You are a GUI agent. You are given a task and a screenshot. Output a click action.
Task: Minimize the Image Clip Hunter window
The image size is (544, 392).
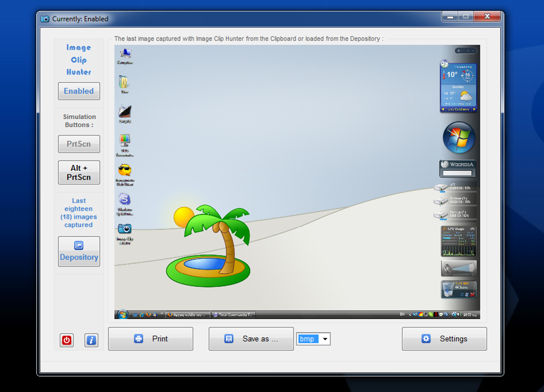[x=450, y=17]
